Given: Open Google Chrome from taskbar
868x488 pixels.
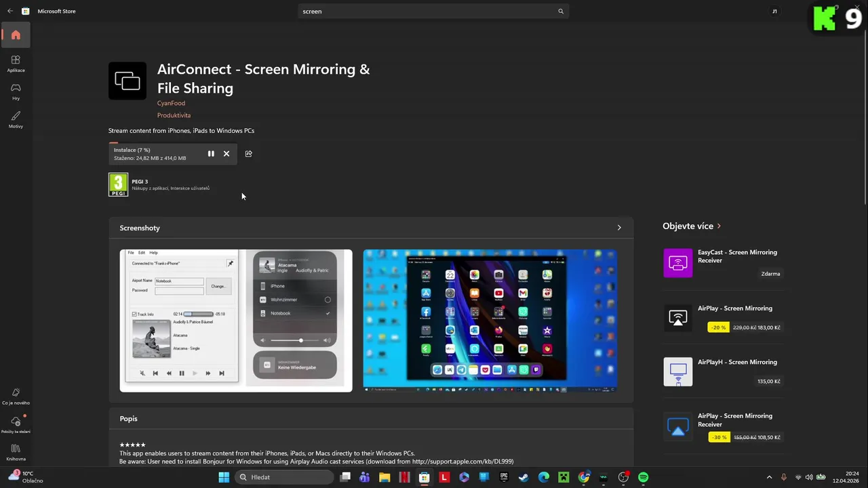Looking at the screenshot, I should coord(583,477).
